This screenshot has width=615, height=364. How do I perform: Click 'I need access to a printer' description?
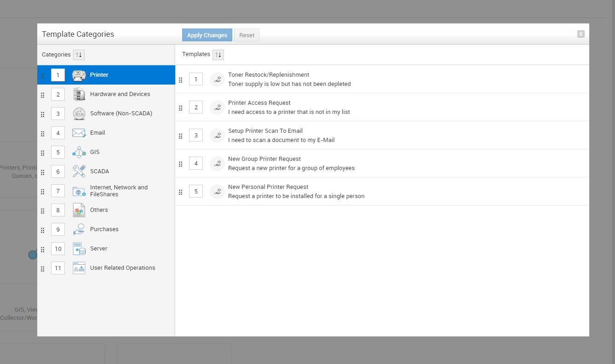[x=289, y=112]
